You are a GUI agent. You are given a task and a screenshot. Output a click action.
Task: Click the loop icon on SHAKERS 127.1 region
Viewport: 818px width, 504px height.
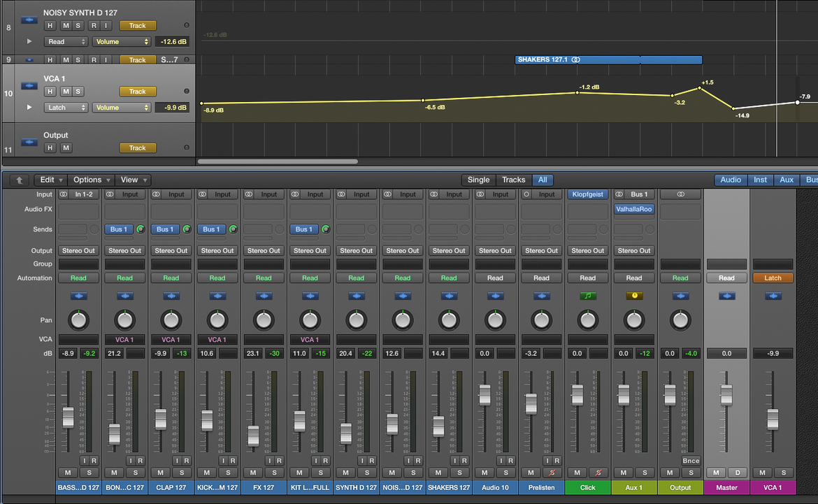(x=576, y=59)
